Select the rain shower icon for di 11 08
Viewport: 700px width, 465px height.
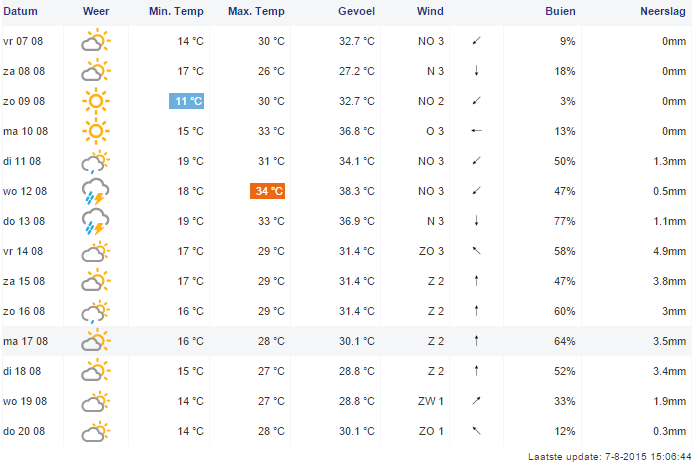point(96,162)
